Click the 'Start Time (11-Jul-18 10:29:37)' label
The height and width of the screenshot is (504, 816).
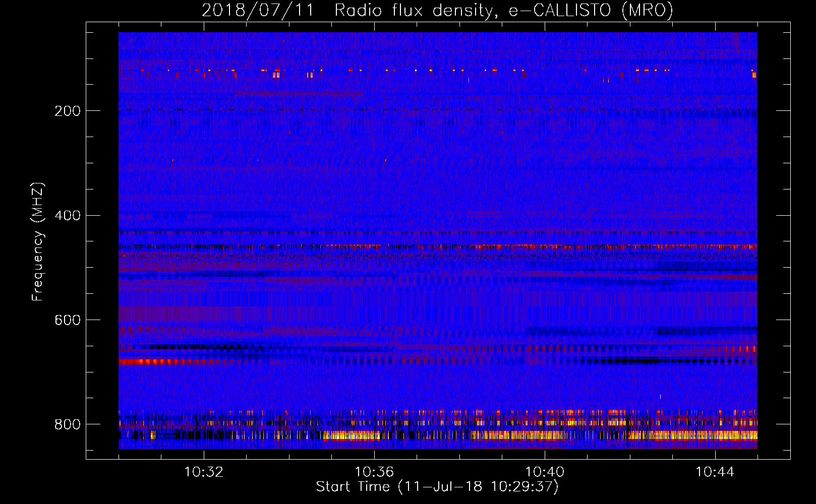pyautogui.click(x=437, y=487)
